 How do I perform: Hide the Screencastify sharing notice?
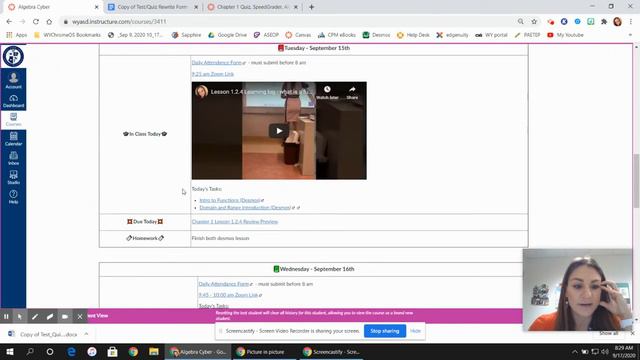415,331
